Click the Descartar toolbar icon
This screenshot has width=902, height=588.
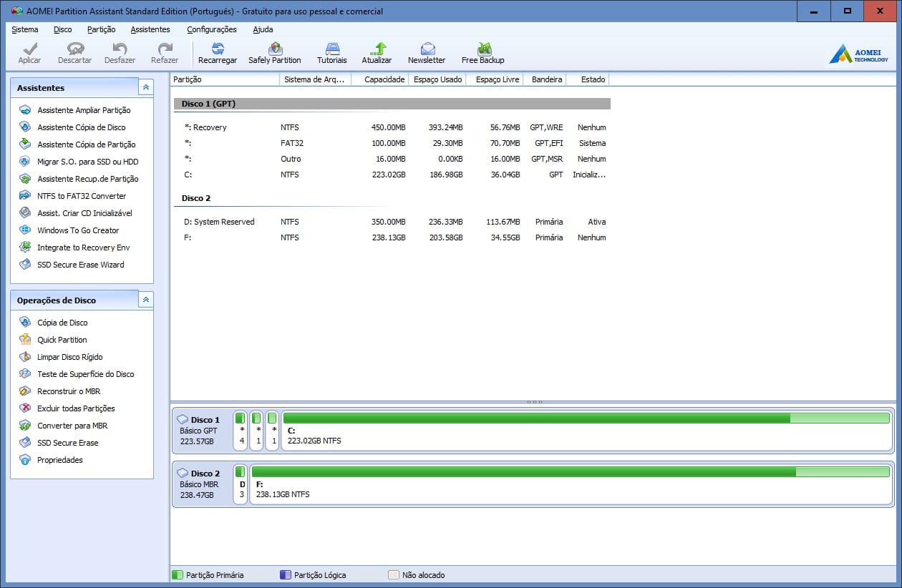coord(75,49)
